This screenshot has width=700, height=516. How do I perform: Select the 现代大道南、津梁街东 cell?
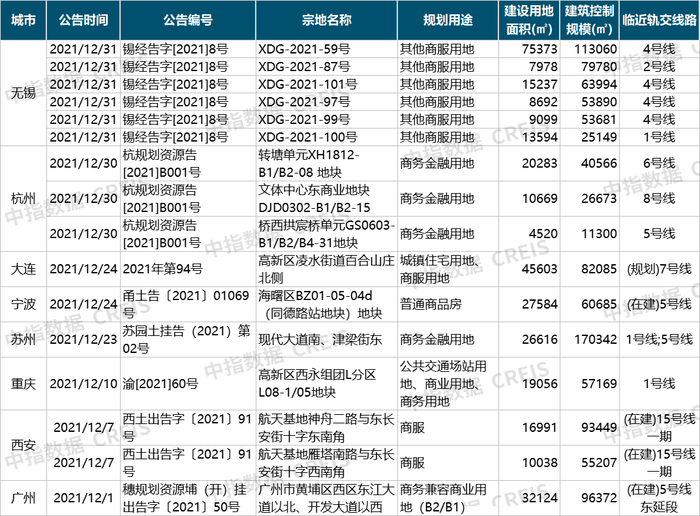326,340
